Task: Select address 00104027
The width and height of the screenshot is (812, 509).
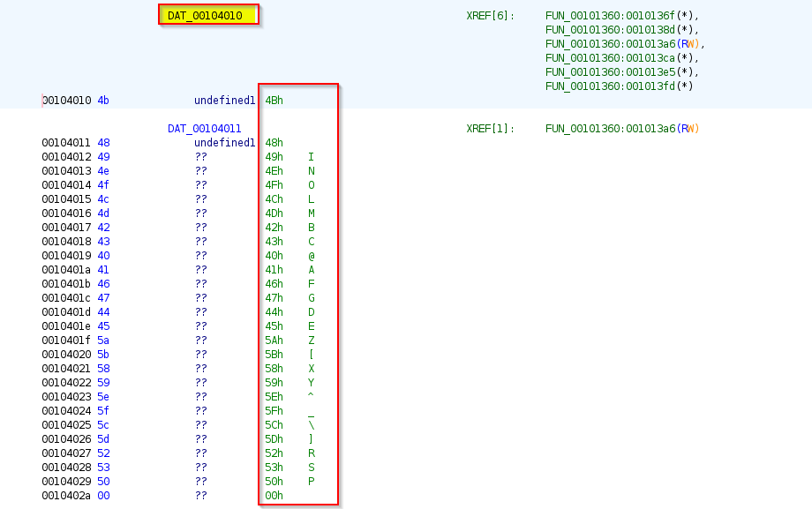Action: (66, 453)
